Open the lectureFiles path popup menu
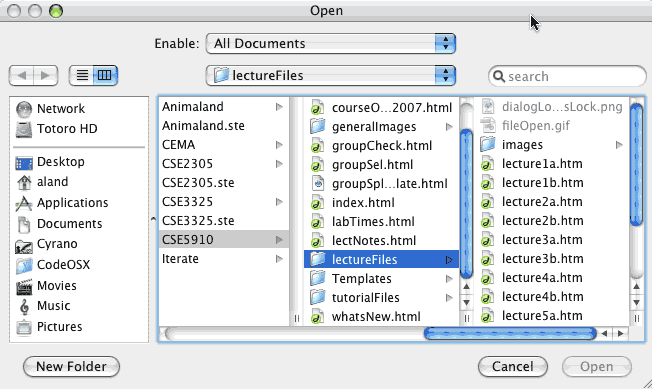Screen dimensions: 652x389 coord(331,76)
